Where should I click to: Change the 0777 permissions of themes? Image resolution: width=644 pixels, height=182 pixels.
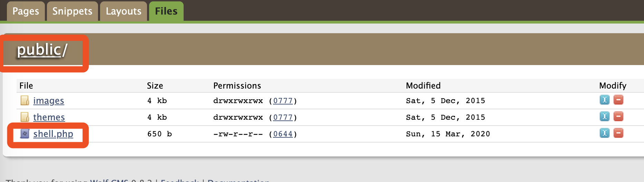(283, 117)
